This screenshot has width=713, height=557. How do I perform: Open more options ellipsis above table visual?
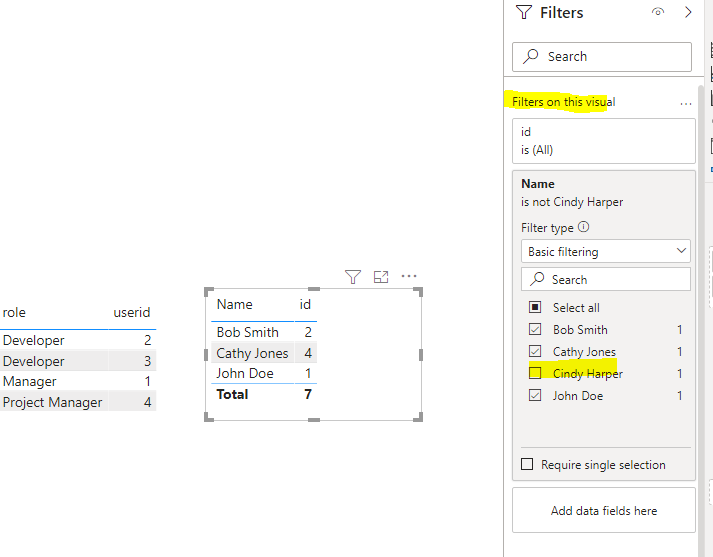pos(409,276)
